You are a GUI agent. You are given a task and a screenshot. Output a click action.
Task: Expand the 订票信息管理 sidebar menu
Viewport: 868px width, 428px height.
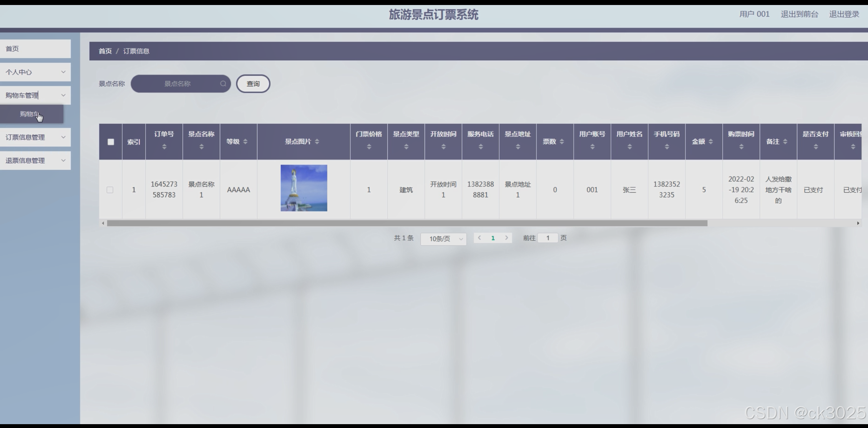(x=35, y=137)
